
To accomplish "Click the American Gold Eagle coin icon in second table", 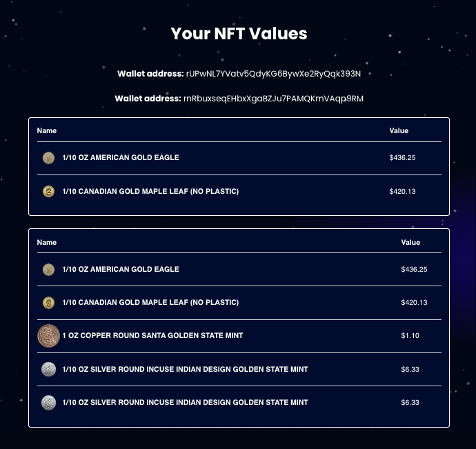I will 48,269.
